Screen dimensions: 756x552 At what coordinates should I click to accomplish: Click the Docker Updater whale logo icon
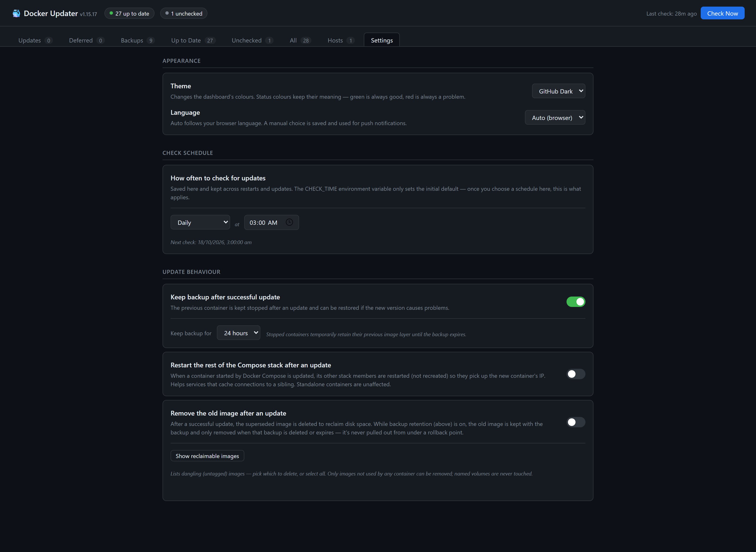(x=16, y=13)
